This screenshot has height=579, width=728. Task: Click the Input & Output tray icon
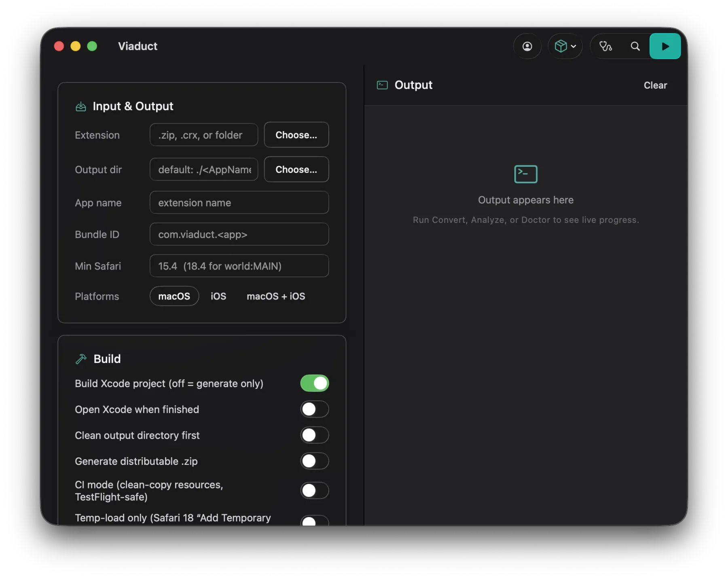pyautogui.click(x=81, y=106)
